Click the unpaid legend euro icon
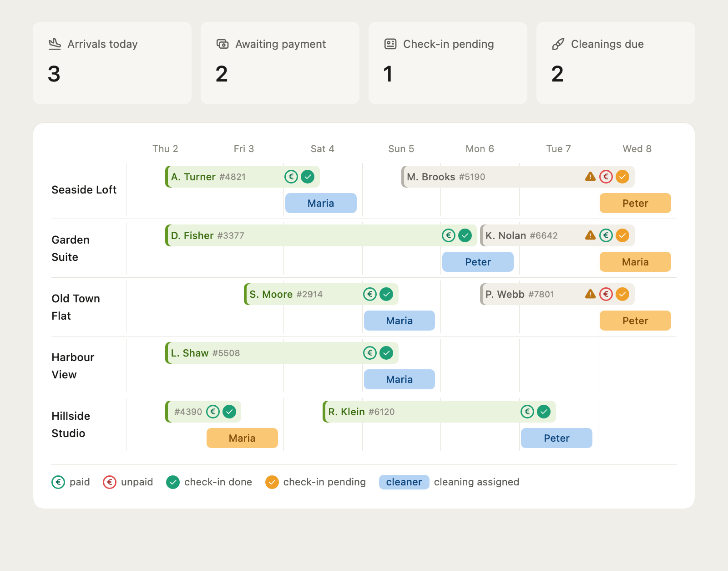 110,482
